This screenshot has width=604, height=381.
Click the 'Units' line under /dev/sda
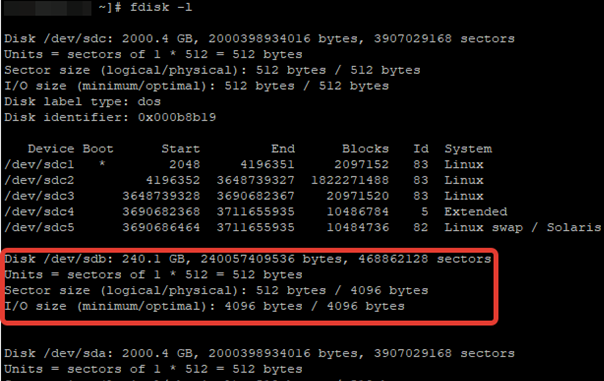click(x=153, y=369)
